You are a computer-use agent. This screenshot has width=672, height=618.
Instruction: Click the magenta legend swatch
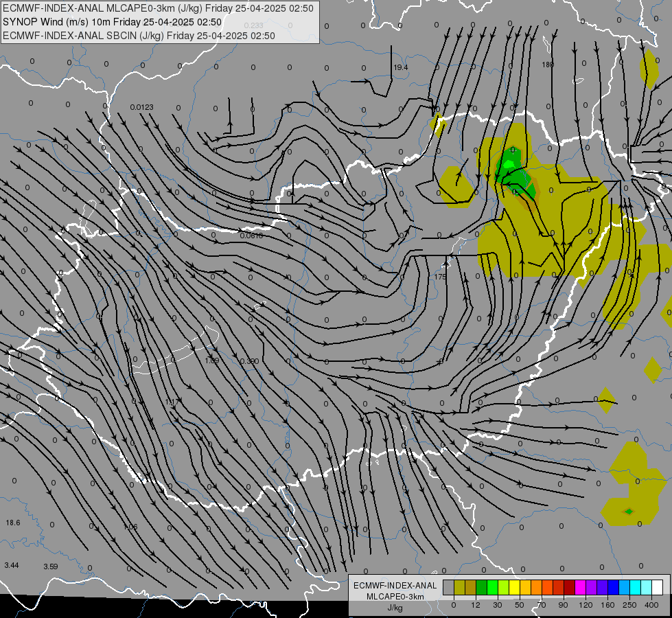pos(581,587)
